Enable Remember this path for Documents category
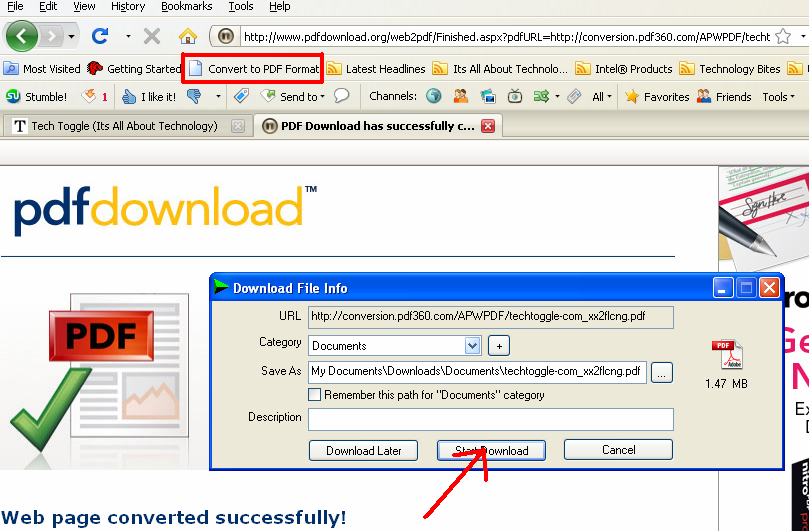Image resolution: width=809 pixels, height=531 pixels. (x=314, y=395)
